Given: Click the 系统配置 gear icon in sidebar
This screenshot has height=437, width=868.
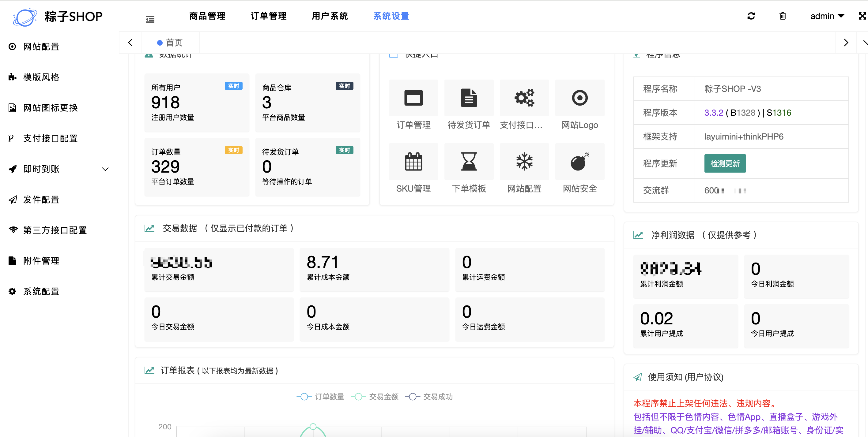Looking at the screenshot, I should coord(12,292).
